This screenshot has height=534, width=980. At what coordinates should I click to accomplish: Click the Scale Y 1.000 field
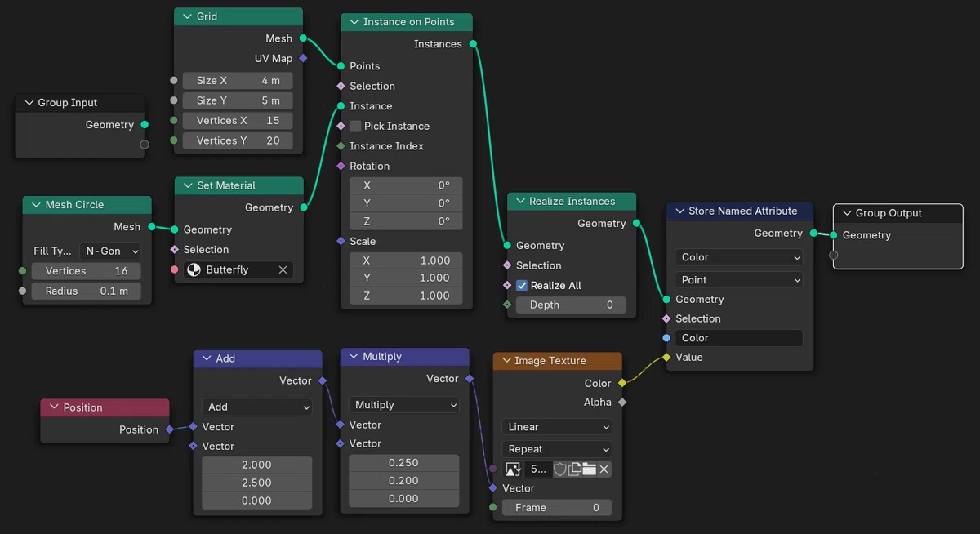tap(406, 278)
